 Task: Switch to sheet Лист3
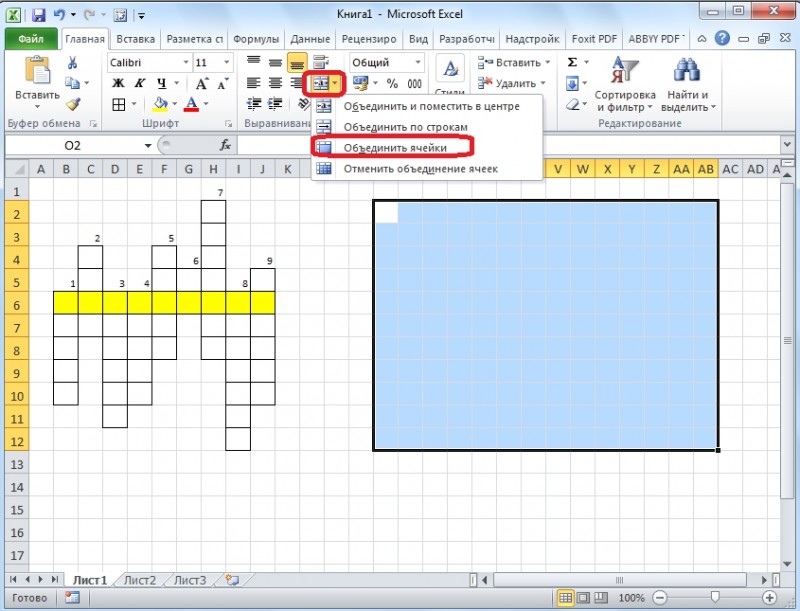tap(190, 580)
